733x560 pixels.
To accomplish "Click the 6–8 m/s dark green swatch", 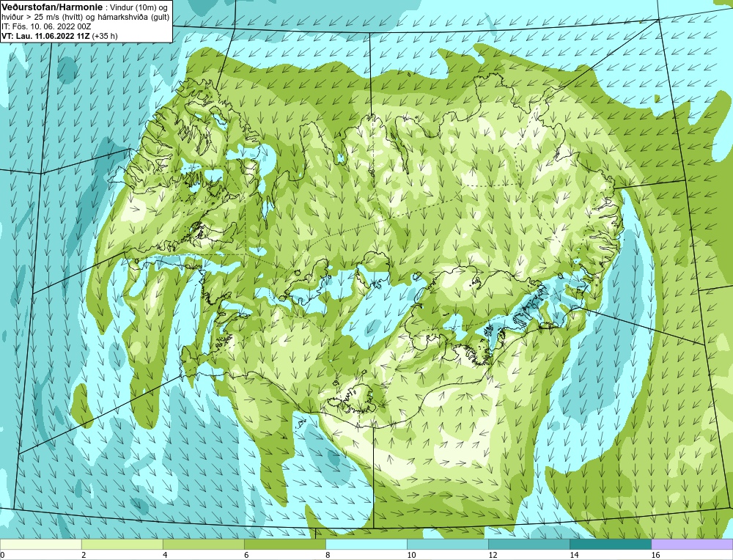I will pyautogui.click(x=284, y=544).
